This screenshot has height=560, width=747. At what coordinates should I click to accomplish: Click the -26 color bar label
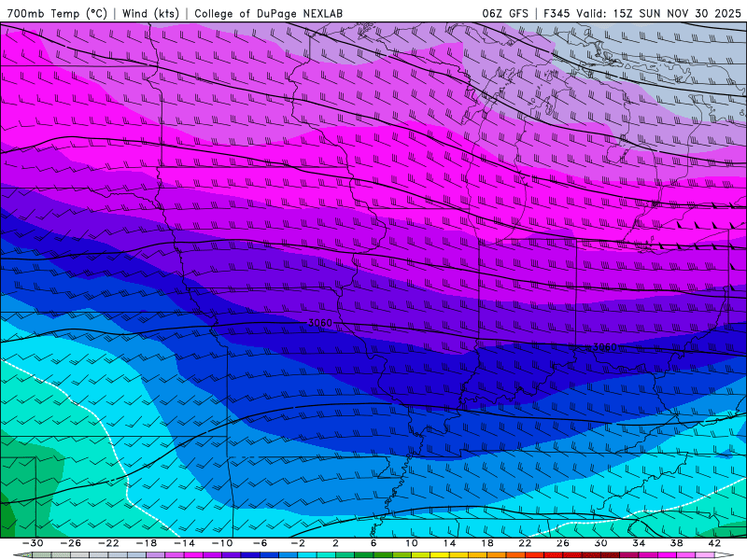tap(71, 543)
